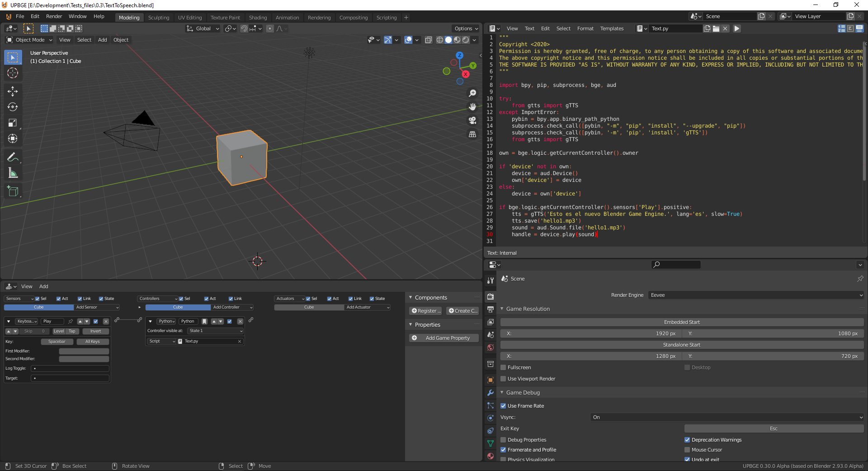The width and height of the screenshot is (868, 471).
Task: Open the Object Mode dropdown
Action: (x=29, y=40)
